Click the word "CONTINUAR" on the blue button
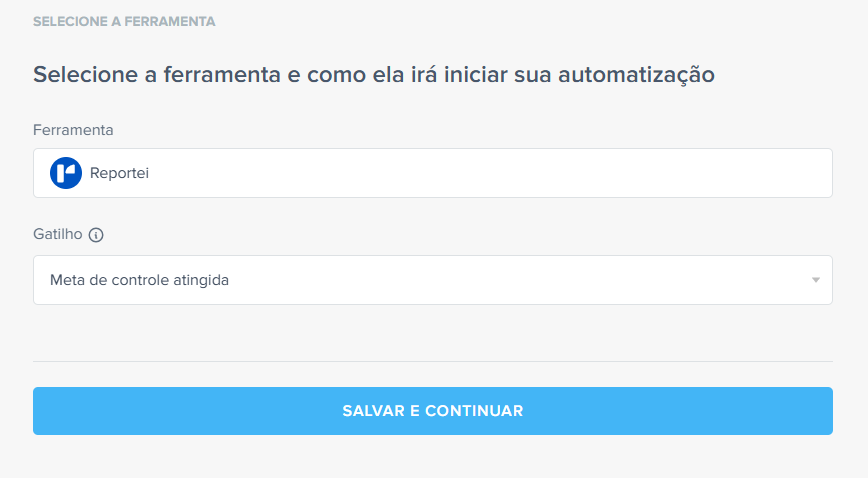The height and width of the screenshot is (478, 868). coord(474,411)
